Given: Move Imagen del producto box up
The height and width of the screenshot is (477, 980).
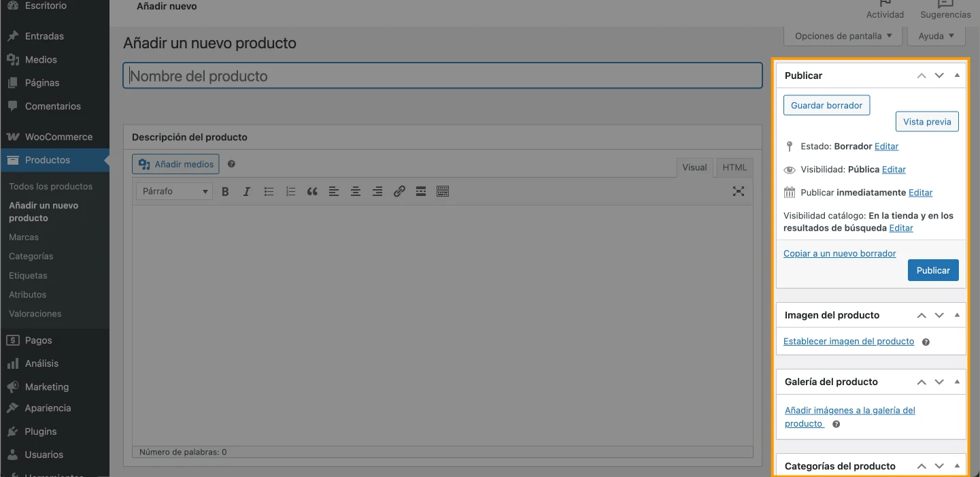Looking at the screenshot, I should click(922, 315).
